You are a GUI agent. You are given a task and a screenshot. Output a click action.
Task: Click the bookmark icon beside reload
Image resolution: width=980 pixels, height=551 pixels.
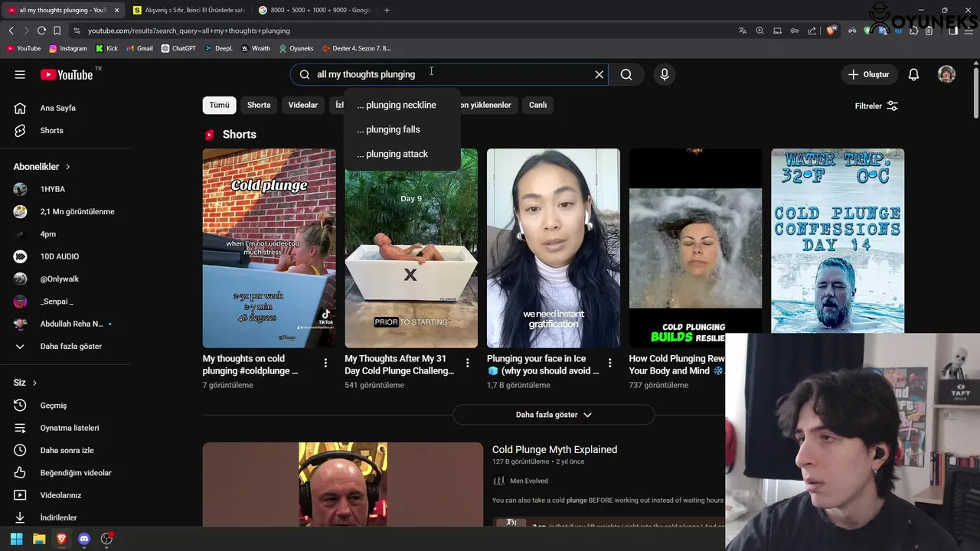57,31
